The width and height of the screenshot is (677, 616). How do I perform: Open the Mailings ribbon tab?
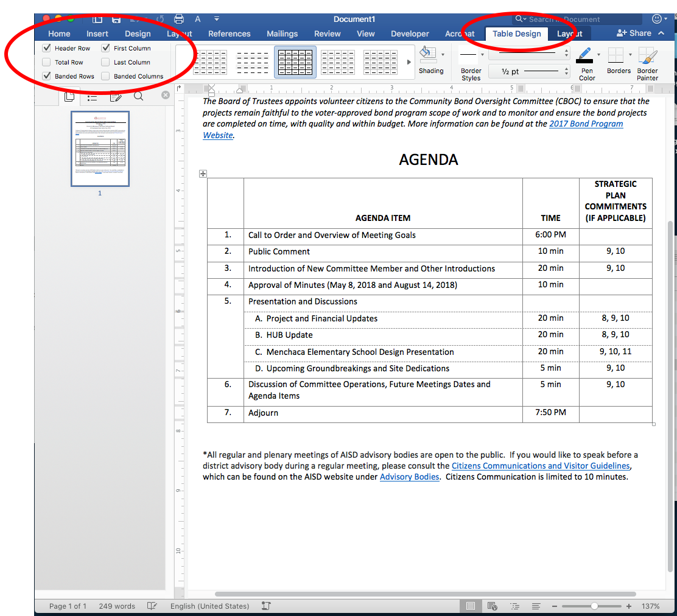282,33
